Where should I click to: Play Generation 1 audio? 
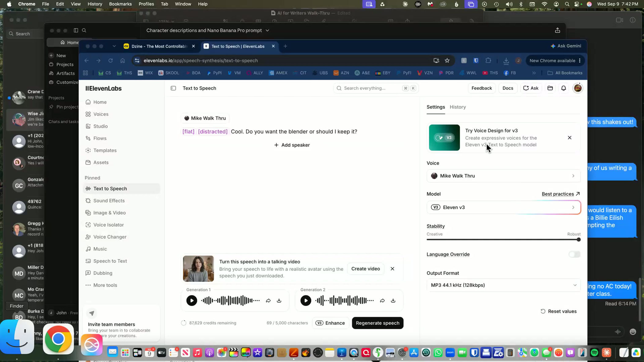[192, 301]
